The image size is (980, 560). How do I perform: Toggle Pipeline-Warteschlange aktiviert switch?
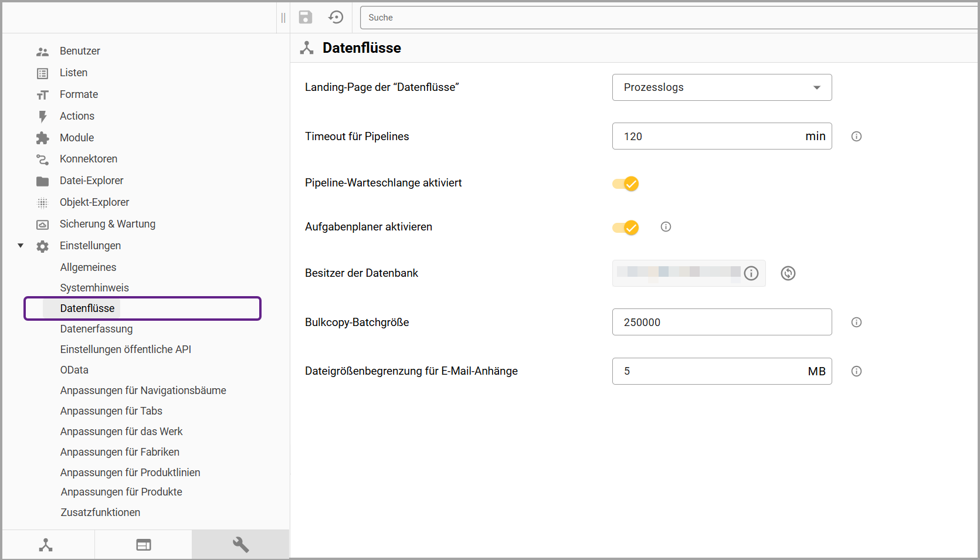(x=626, y=184)
